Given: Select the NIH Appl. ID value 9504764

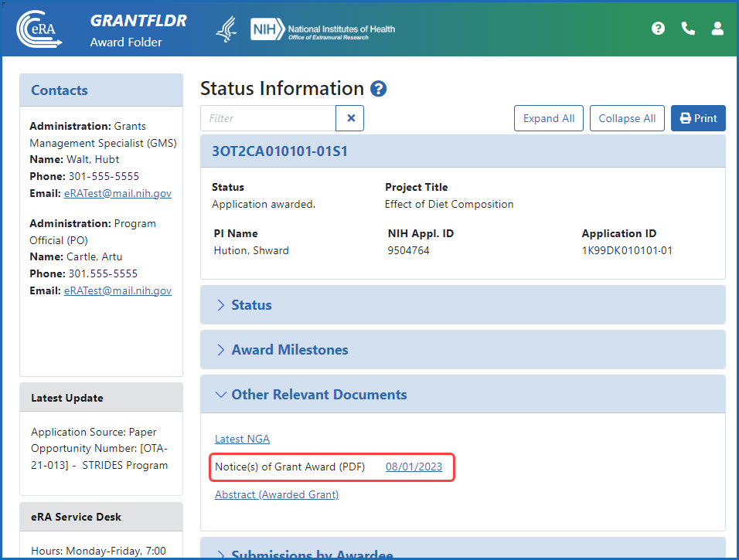Looking at the screenshot, I should coord(409,250).
